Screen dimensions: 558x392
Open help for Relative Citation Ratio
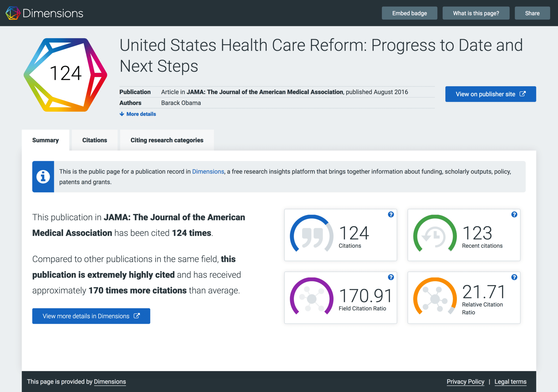[514, 277]
